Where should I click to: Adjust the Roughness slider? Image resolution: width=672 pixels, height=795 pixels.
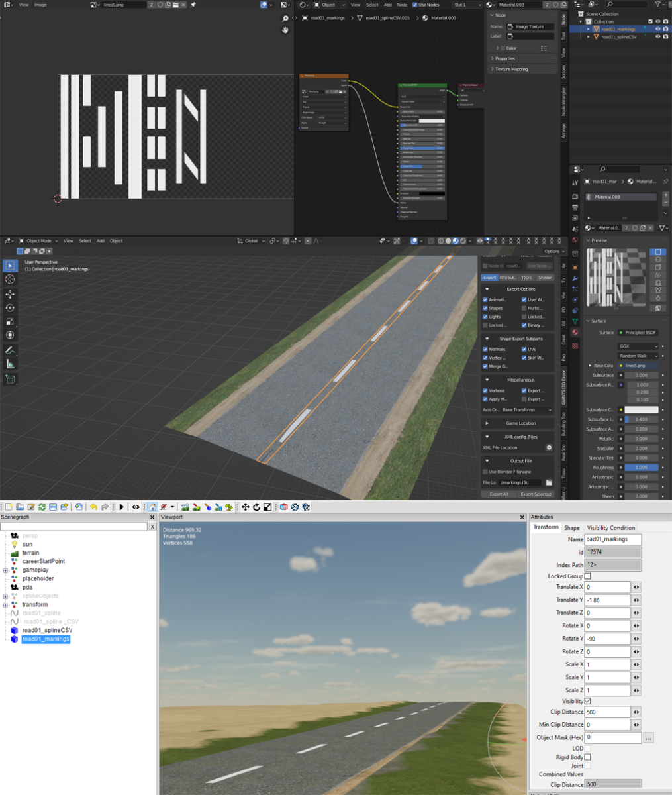(641, 468)
